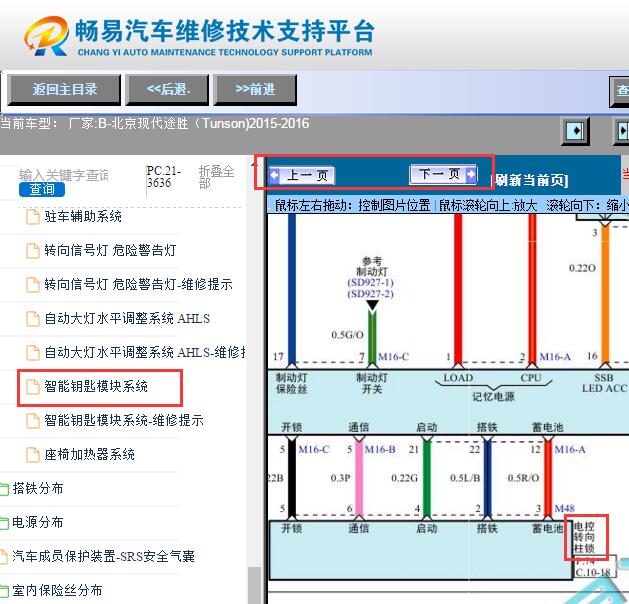This screenshot has height=604, width=629.
Task: Open the 自动大灯水平调整系统 AHLS-维修 entry
Action: (145, 352)
